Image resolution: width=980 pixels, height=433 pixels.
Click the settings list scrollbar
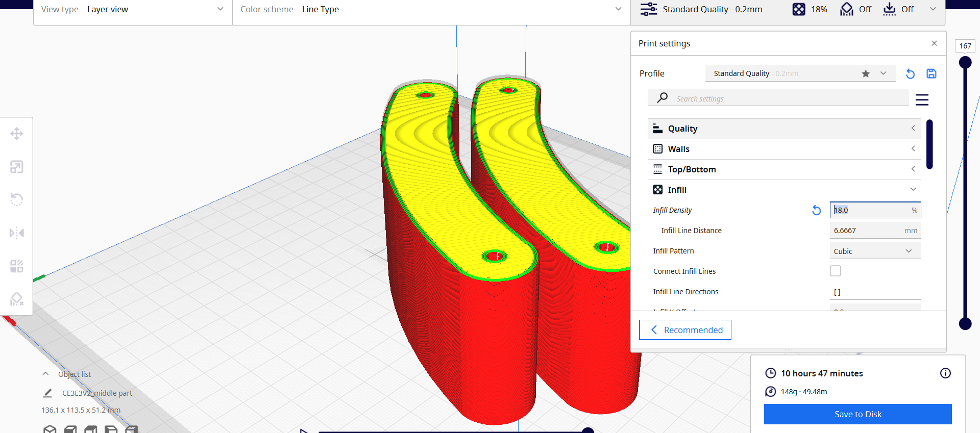coord(929,144)
